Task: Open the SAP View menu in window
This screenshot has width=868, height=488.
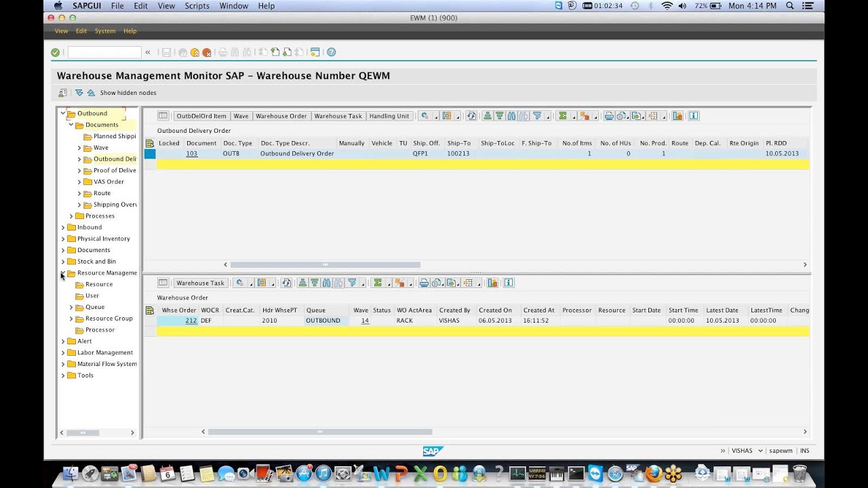Action: [x=61, y=31]
